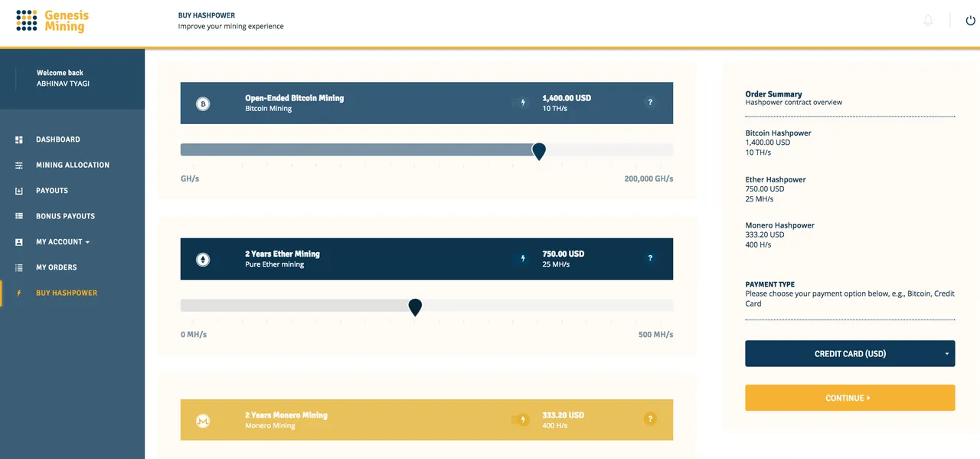Click the 2 Years Monero Mining title
The image size is (980, 459).
[x=286, y=415]
